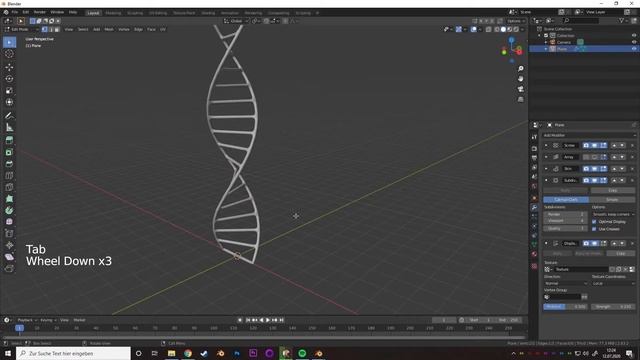Open the Render menu
Screen dimensions: 640x360
[x=40, y=13]
